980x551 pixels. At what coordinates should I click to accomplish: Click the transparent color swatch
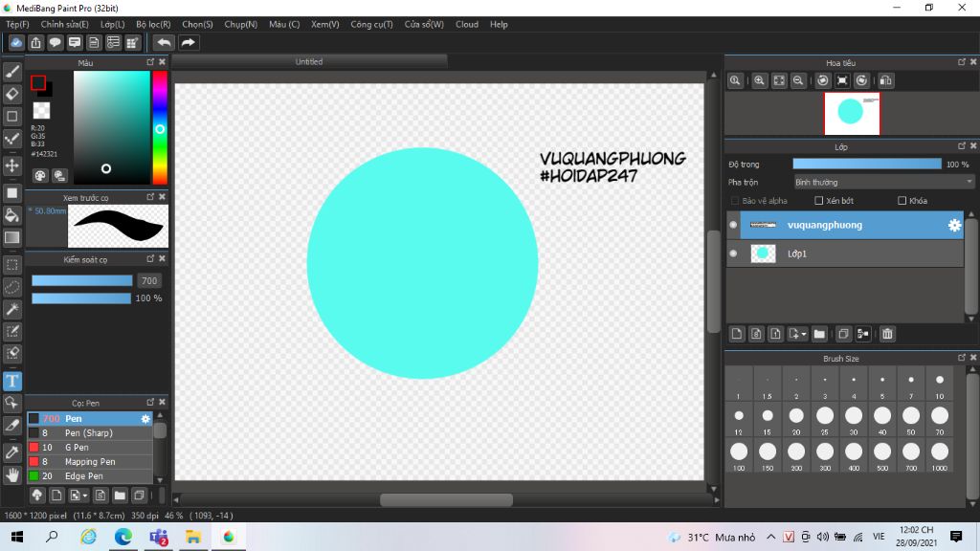tap(41, 111)
